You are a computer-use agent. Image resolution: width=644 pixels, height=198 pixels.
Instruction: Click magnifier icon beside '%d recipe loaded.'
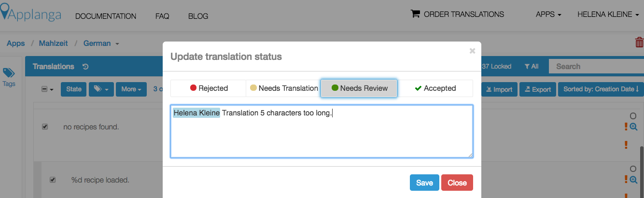[x=634, y=179]
